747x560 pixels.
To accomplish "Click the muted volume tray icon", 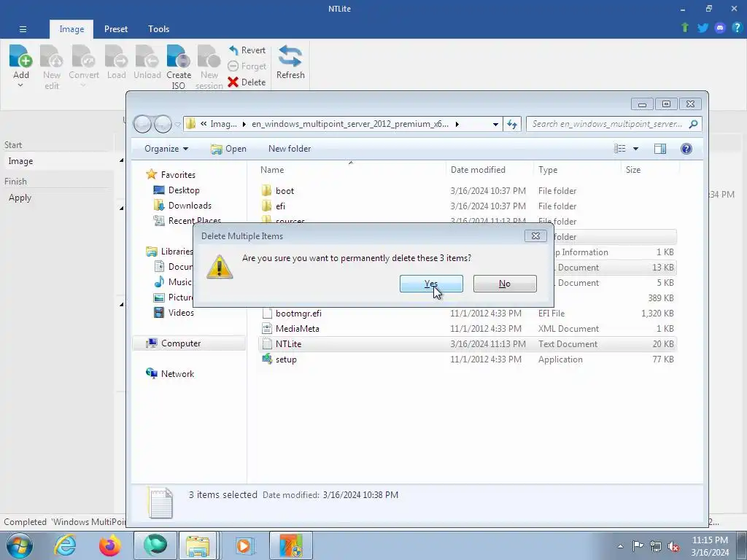I will click(x=673, y=546).
